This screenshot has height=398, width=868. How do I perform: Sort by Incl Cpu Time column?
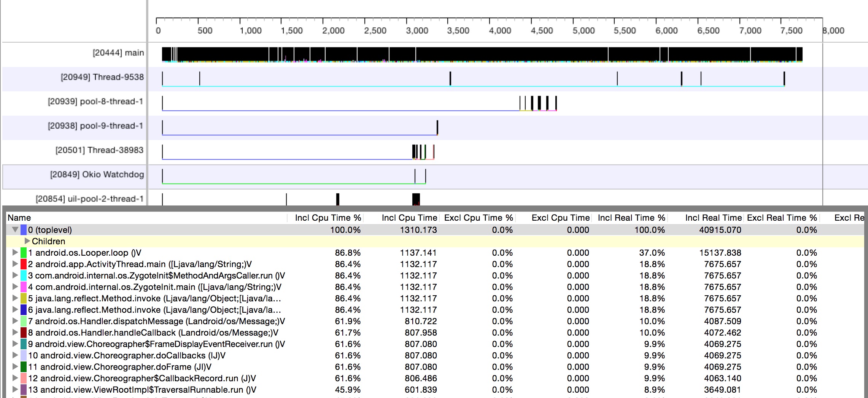point(401,218)
